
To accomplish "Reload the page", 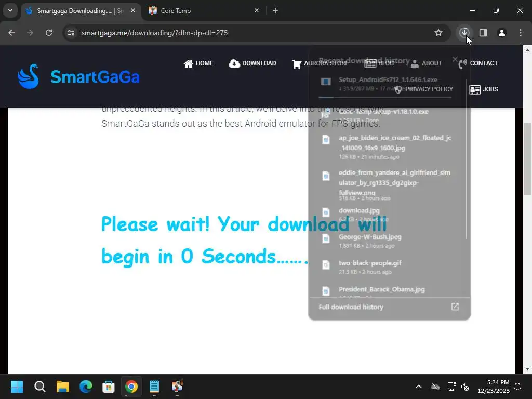I will click(49, 33).
